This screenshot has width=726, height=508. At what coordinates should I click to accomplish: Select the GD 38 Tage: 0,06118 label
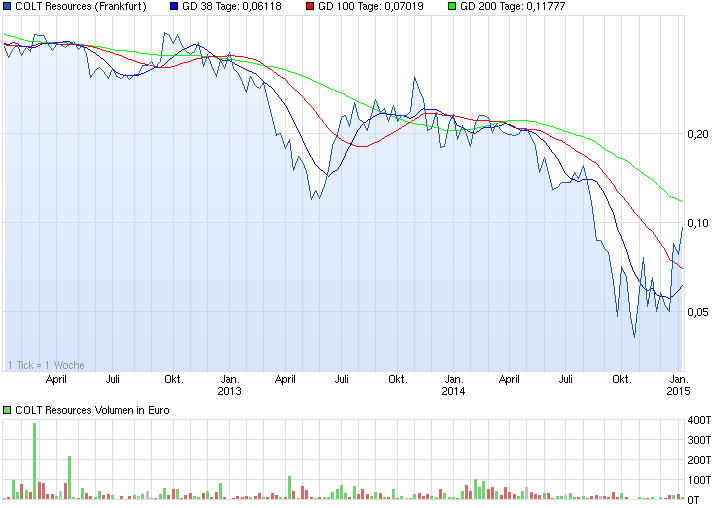(x=232, y=6)
